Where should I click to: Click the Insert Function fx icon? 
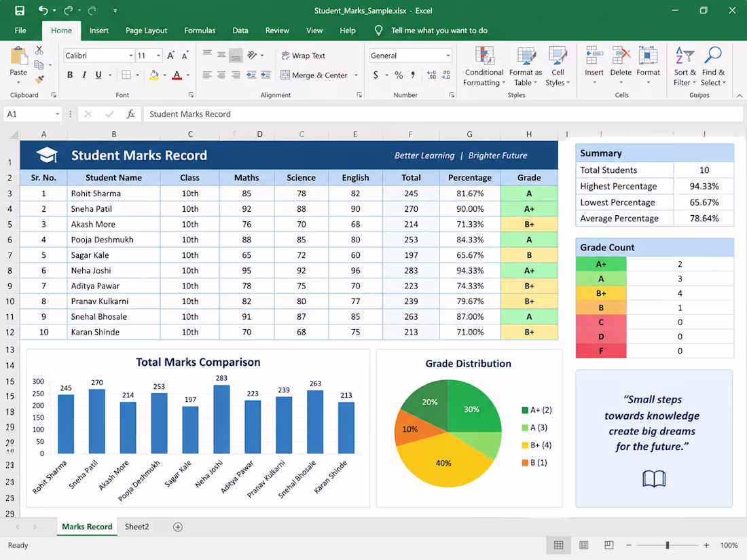[x=130, y=114]
